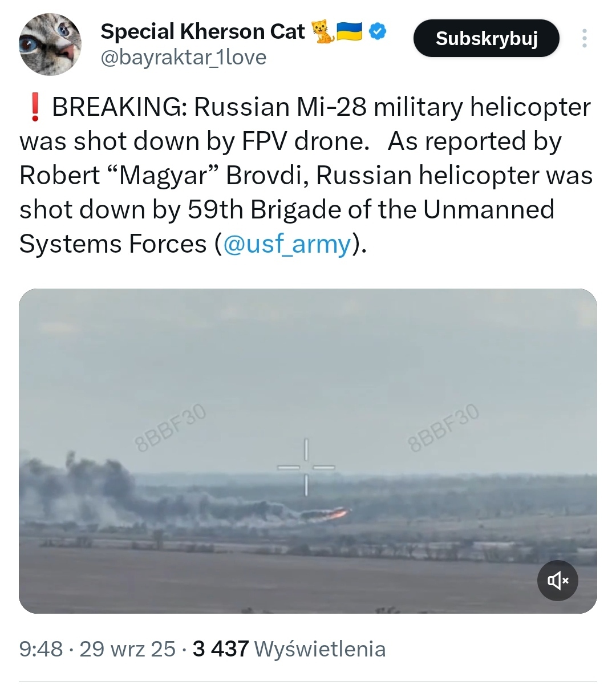Click the red exclamation mark emoji
This screenshot has height=685, width=616.
(x=35, y=107)
